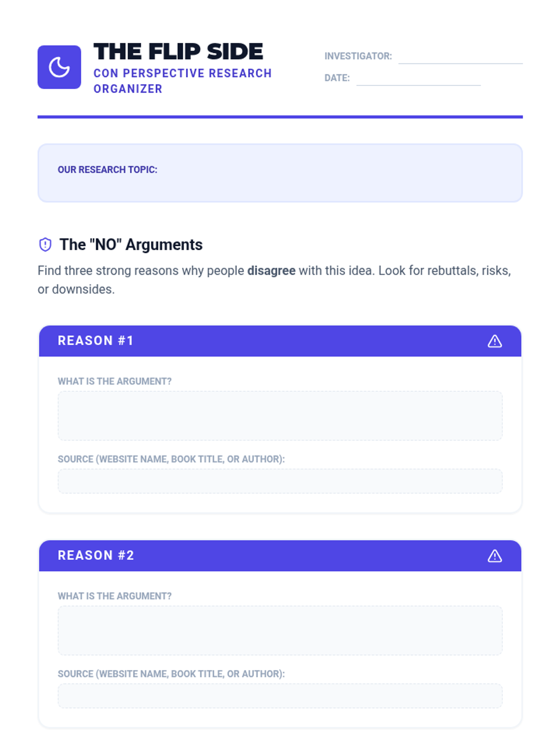Screen dimensions: 560x747
Task: Click the shield icon beside The "NO" Arguments
Action: click(45, 244)
